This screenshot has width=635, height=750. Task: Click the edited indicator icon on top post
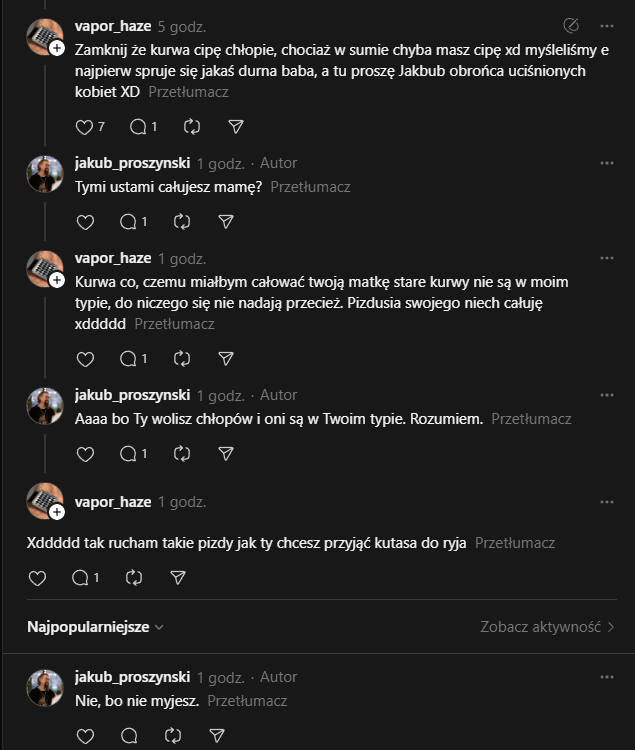tap(572, 25)
